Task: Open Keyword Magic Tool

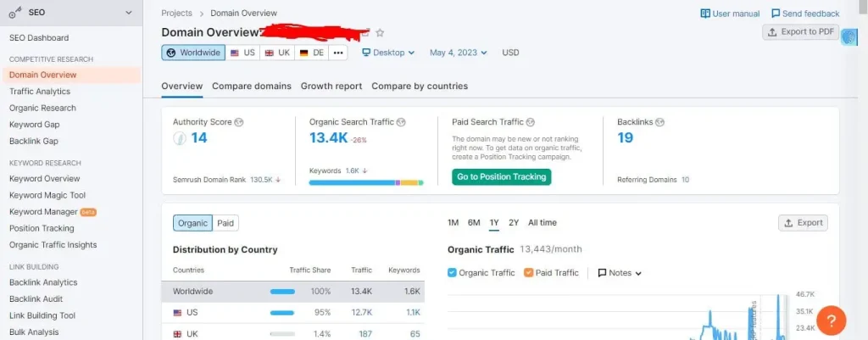Action: 47,195
